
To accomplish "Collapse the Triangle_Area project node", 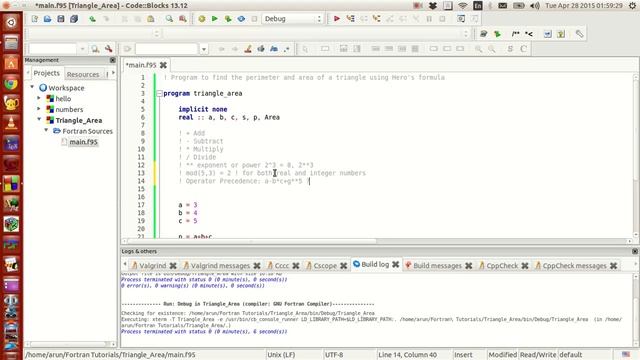I will coord(39,120).
